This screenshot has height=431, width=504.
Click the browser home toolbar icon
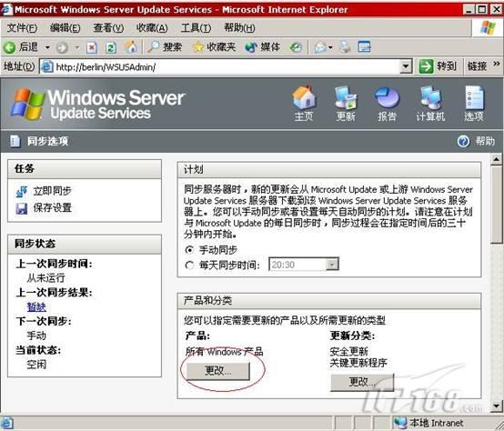click(x=131, y=47)
